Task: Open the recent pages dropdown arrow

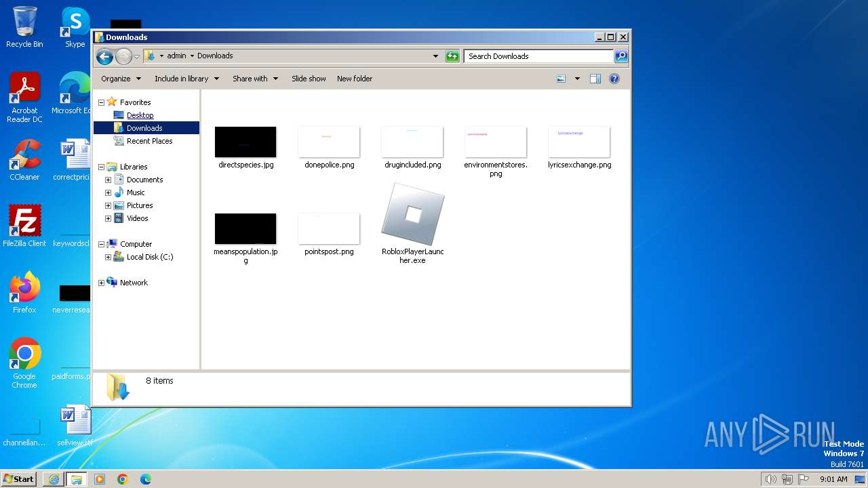Action: tap(136, 56)
